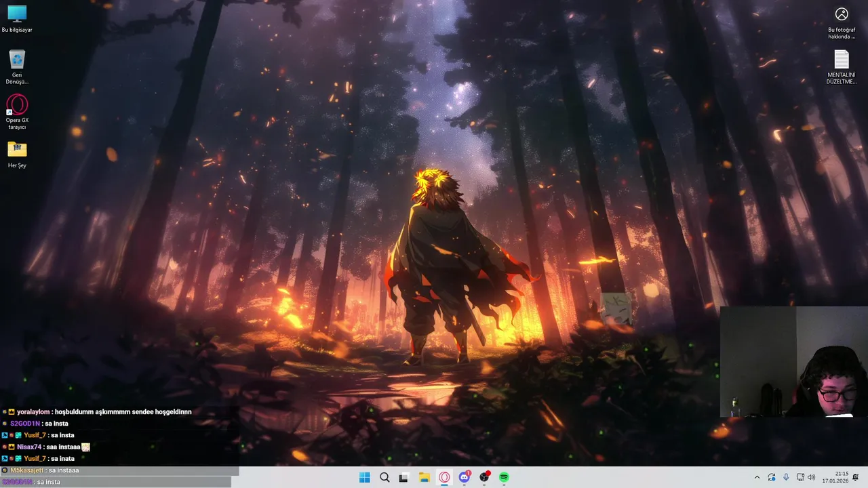Open the clock showing 21:15
868x488 pixels.
point(835,477)
